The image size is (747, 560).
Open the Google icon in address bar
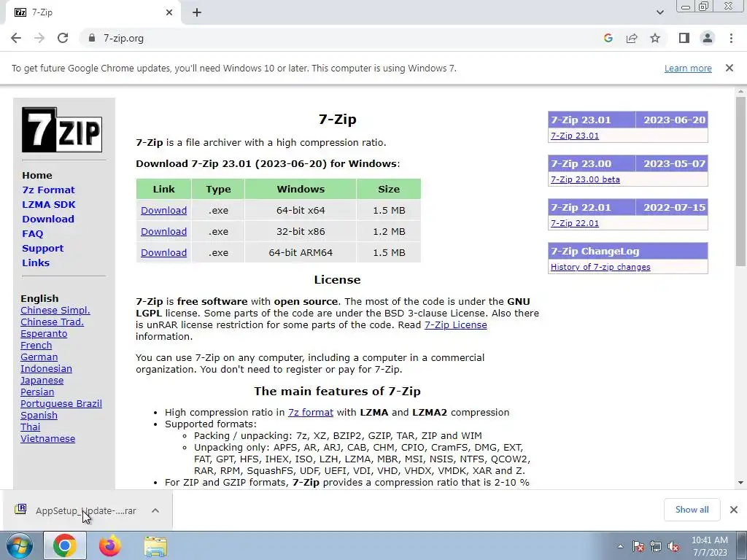[x=608, y=38]
